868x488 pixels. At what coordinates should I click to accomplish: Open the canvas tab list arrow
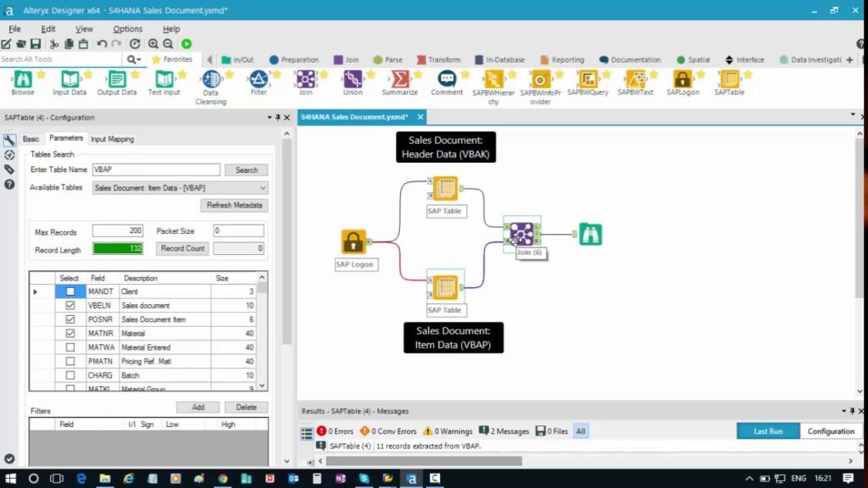coord(853,114)
